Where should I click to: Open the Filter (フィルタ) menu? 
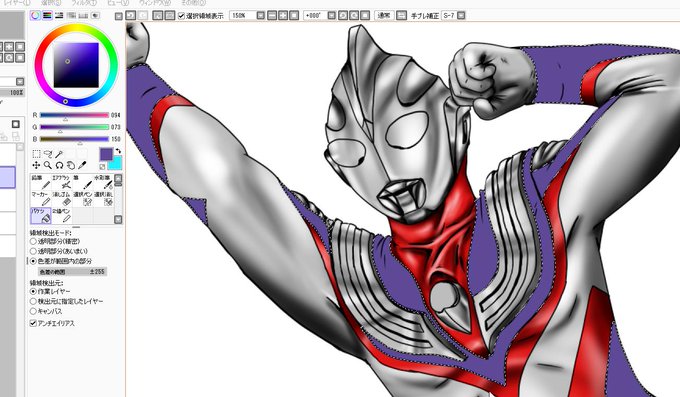(84, 3)
